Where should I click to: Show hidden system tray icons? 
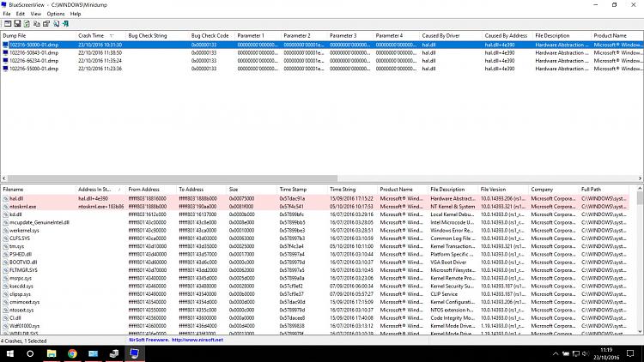coord(556,353)
